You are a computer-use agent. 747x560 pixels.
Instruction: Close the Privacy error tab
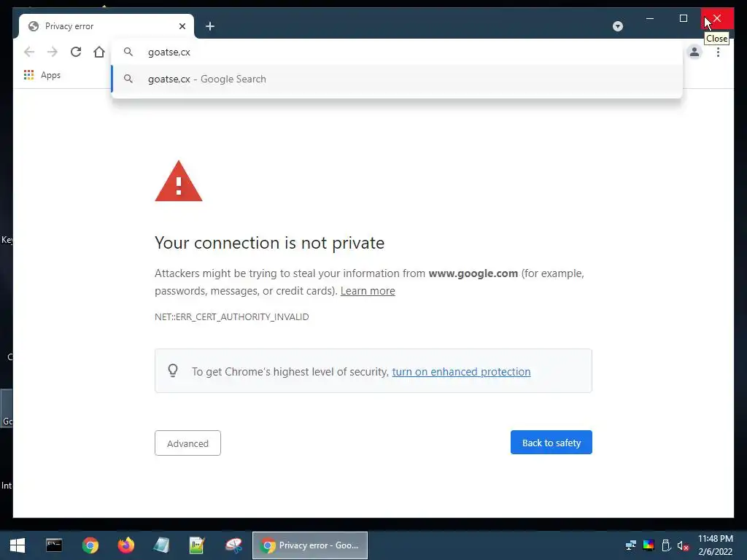point(182,26)
